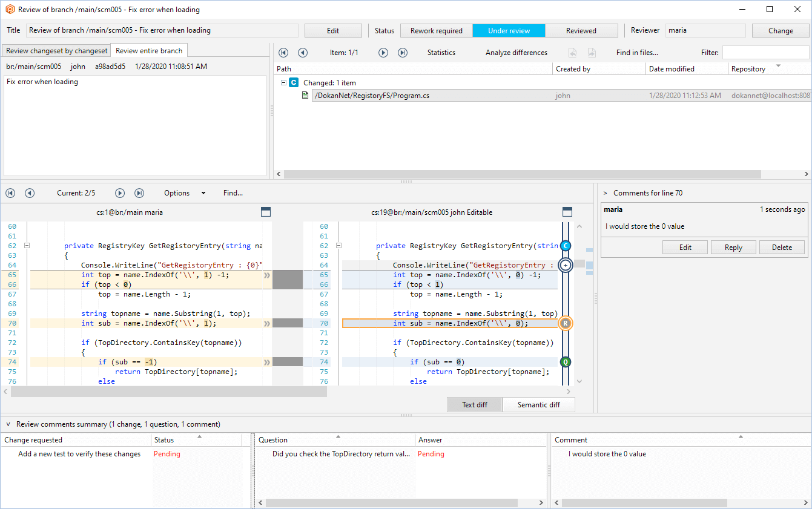Go to next difference after Current: 2/5
This screenshot has height=509, width=812.
point(120,193)
